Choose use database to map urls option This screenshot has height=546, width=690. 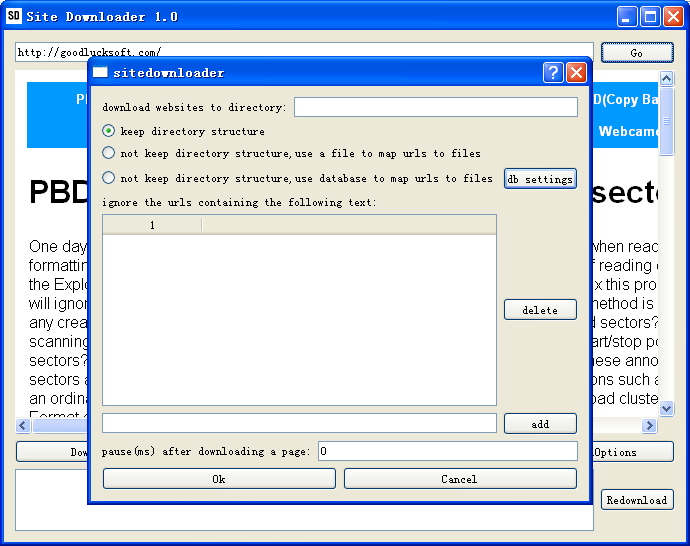109,179
